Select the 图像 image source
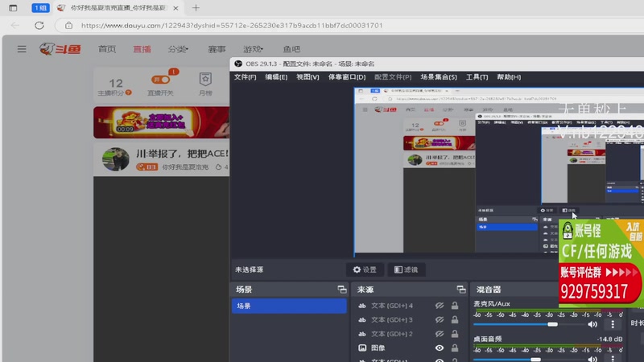 tap(378, 348)
